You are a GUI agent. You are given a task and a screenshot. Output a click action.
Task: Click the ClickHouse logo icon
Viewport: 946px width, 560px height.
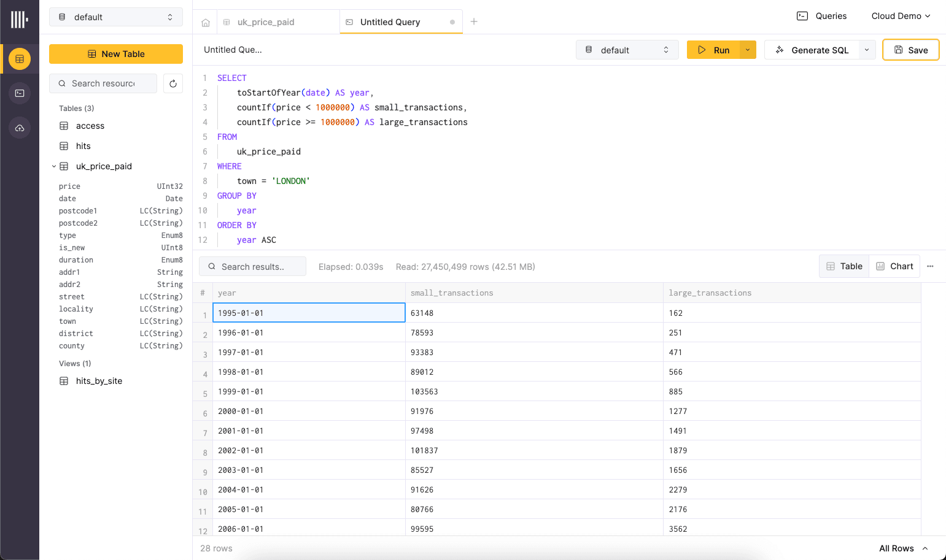pos(19,20)
